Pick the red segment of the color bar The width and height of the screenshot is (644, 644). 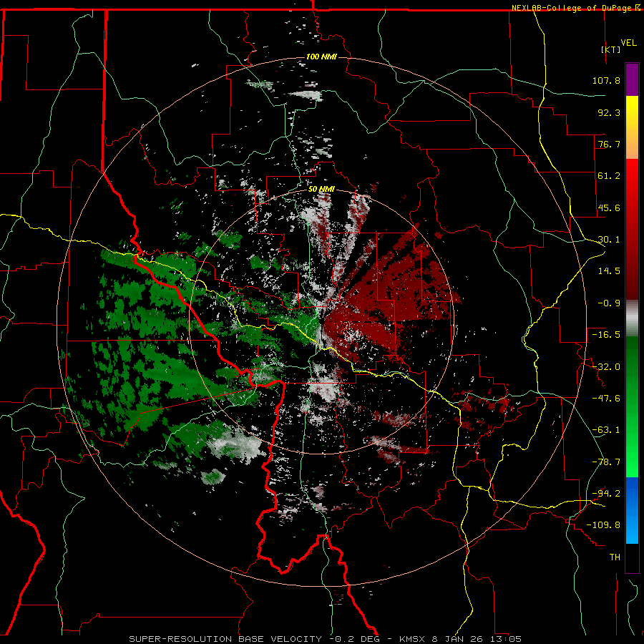(x=632, y=229)
